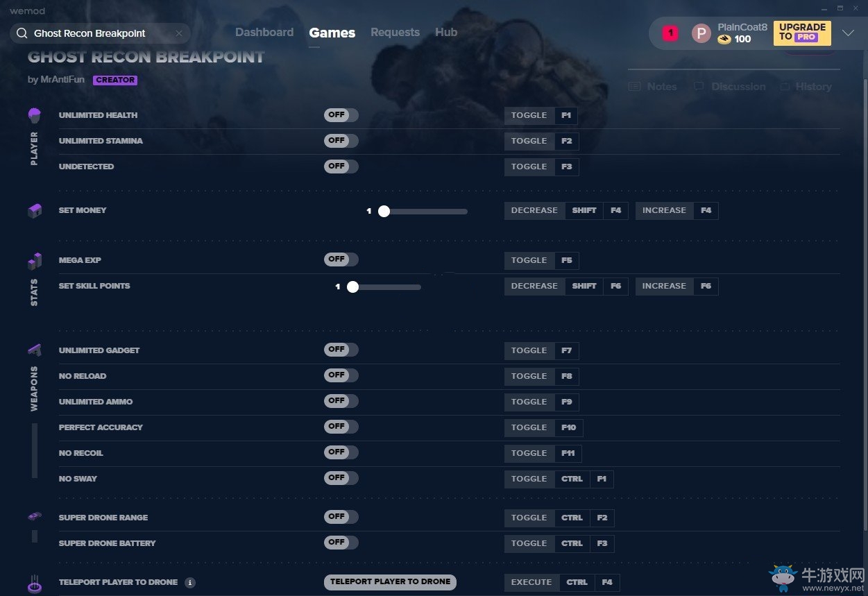Toggle Unlimited Health on

pyautogui.click(x=341, y=115)
